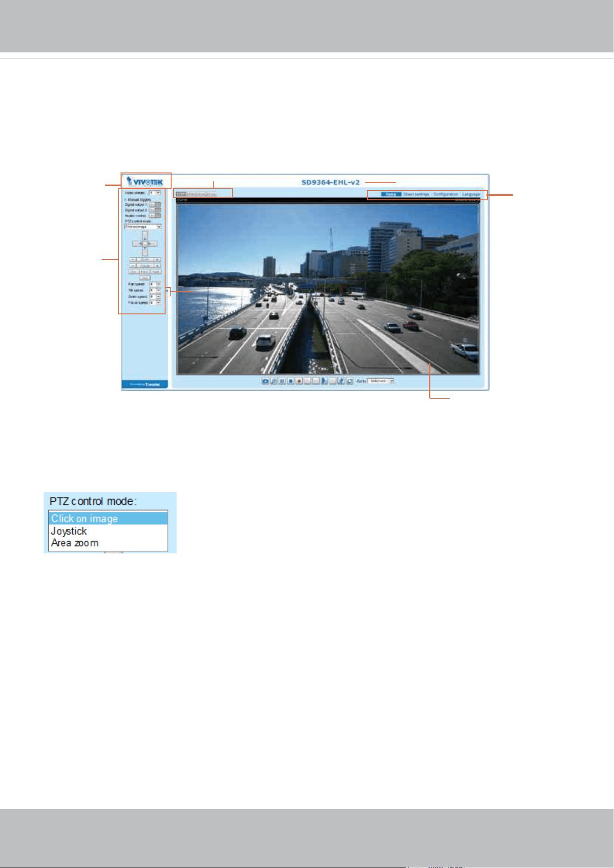
Task: Open Client settings page
Action: (x=416, y=194)
